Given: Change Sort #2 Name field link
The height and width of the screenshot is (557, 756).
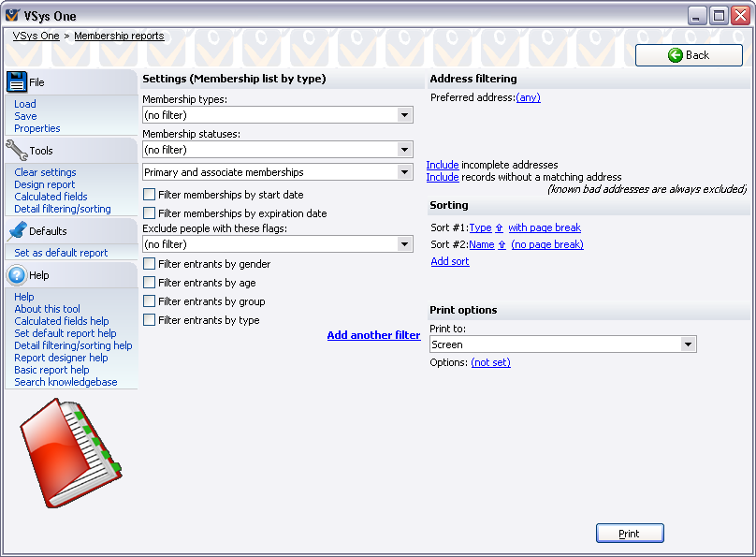Looking at the screenshot, I should (x=482, y=244).
